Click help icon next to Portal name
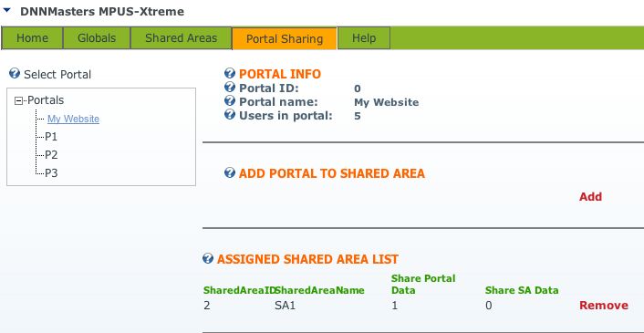 pyautogui.click(x=230, y=101)
